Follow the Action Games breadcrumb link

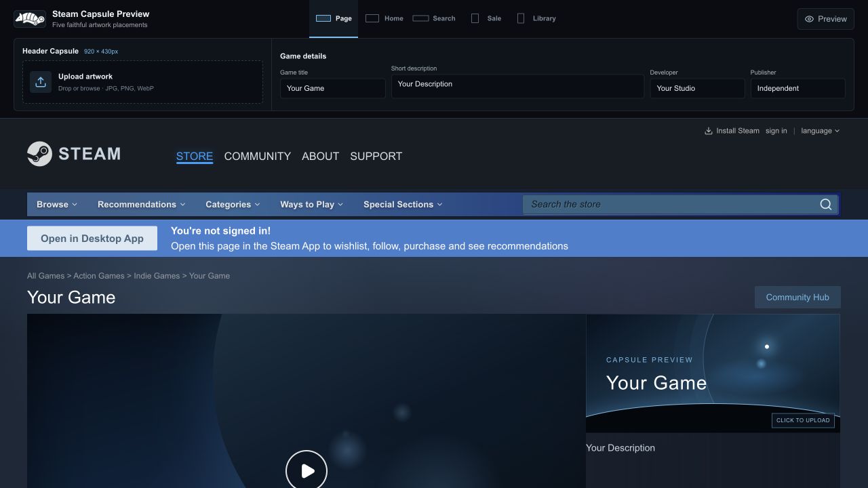tap(99, 276)
